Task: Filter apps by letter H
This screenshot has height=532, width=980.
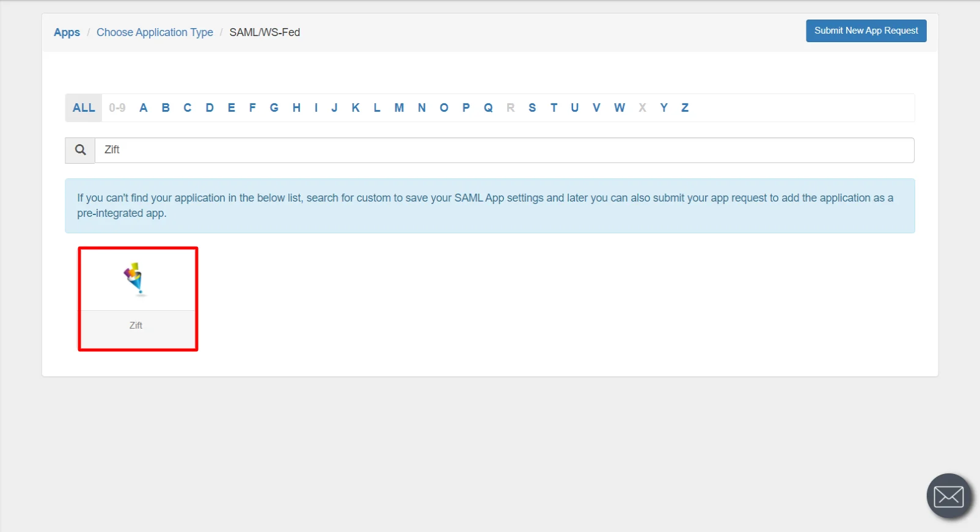Action: coord(296,107)
